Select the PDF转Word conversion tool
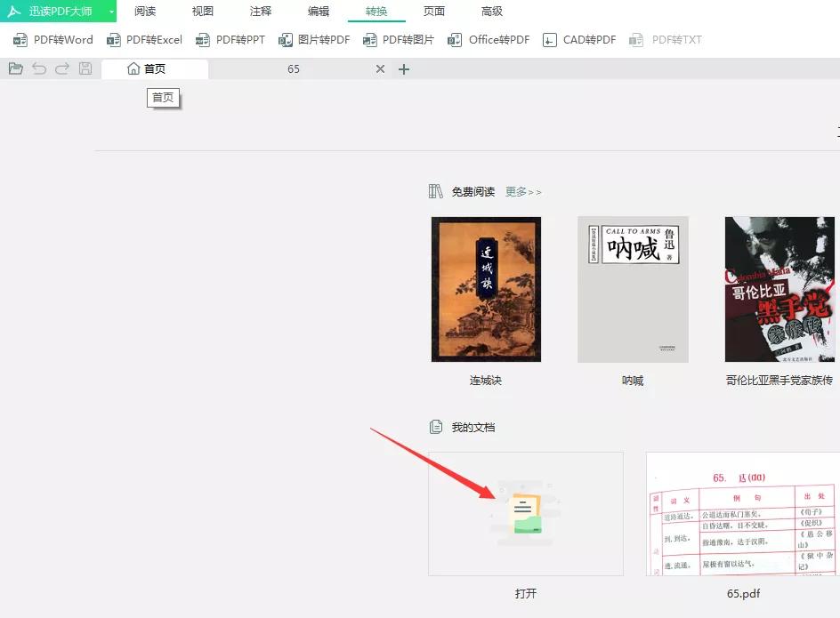 [x=51, y=39]
